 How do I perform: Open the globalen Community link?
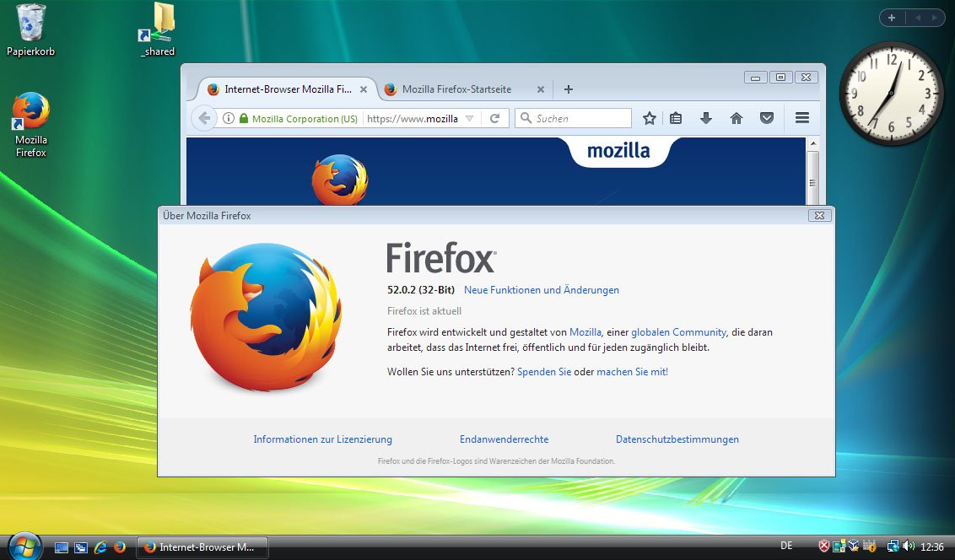[x=678, y=332]
